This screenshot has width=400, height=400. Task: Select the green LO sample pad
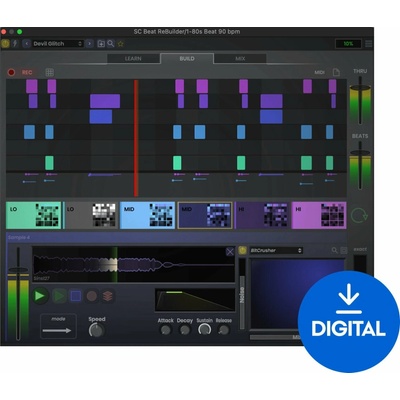pyautogui.click(x=34, y=215)
